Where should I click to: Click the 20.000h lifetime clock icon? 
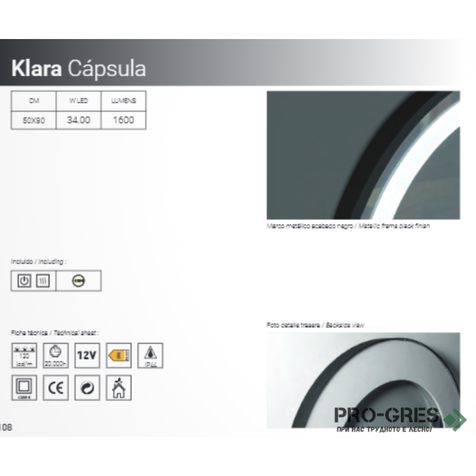(56, 356)
